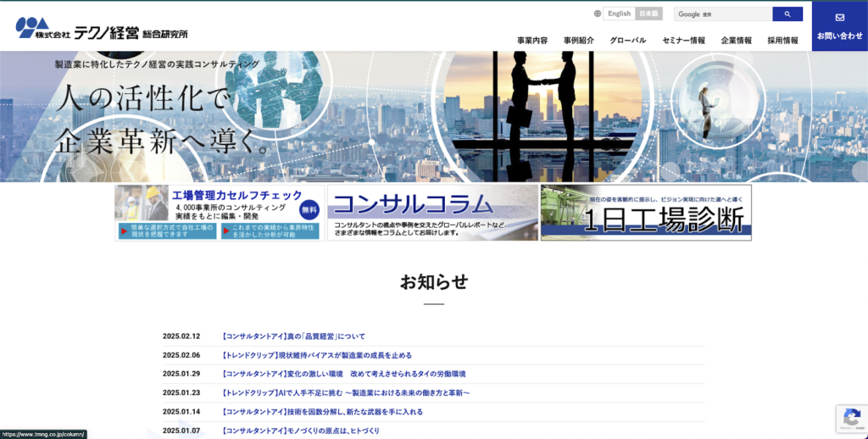Open the 1日工場診断 banner
This screenshot has height=439, width=868.
646,213
